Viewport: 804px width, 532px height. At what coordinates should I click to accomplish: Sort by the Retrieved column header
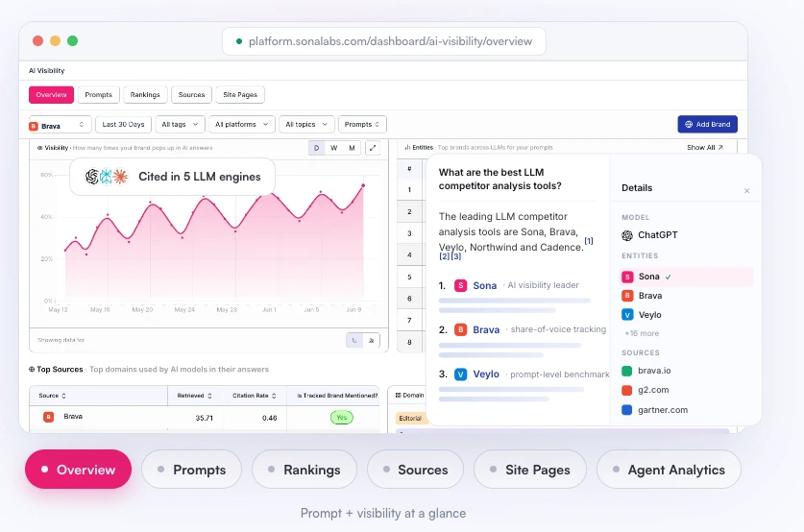point(194,396)
